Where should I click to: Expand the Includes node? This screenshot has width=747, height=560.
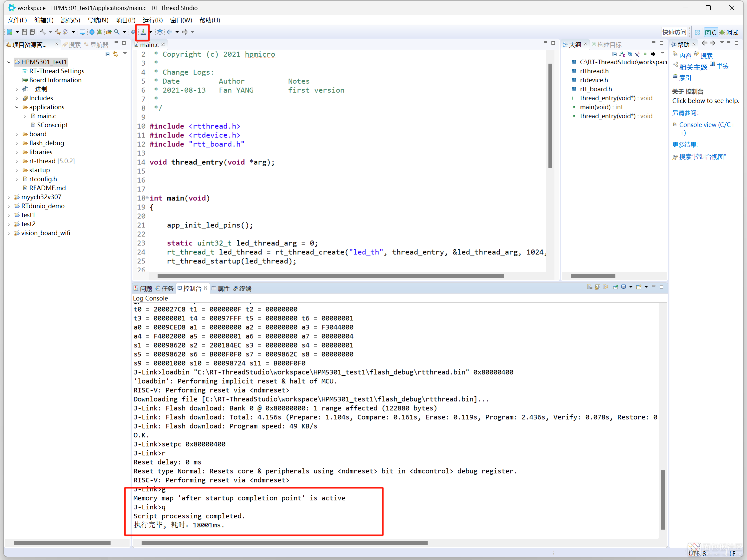(x=17, y=98)
